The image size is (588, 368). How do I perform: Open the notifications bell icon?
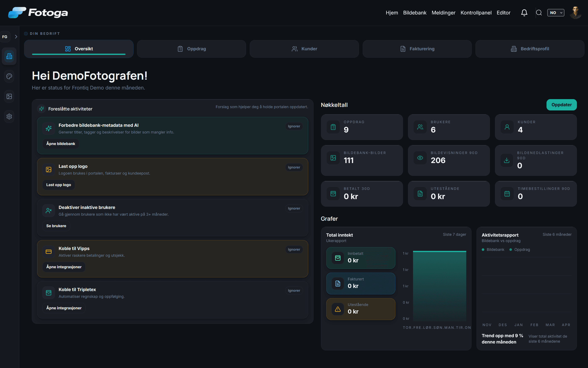524,13
